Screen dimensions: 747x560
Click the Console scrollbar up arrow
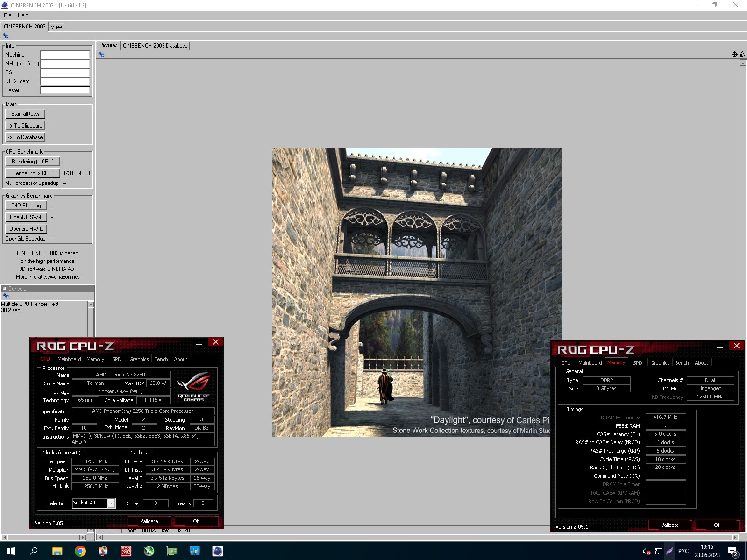pyautogui.click(x=91, y=305)
